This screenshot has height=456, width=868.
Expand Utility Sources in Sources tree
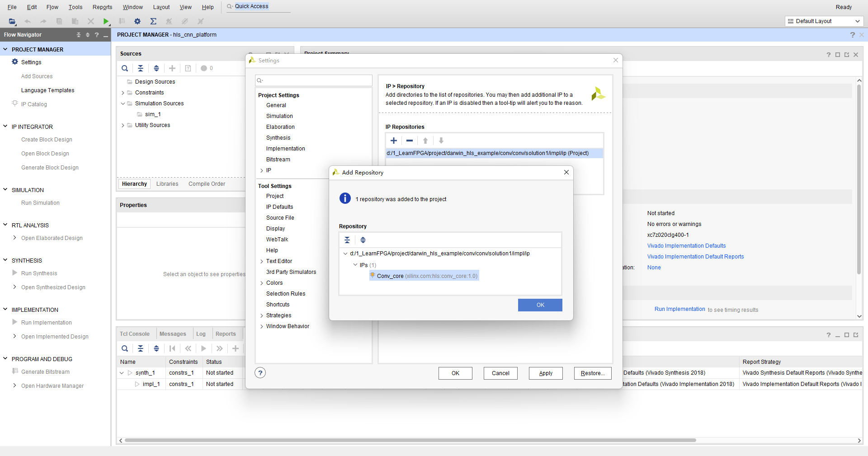click(123, 125)
